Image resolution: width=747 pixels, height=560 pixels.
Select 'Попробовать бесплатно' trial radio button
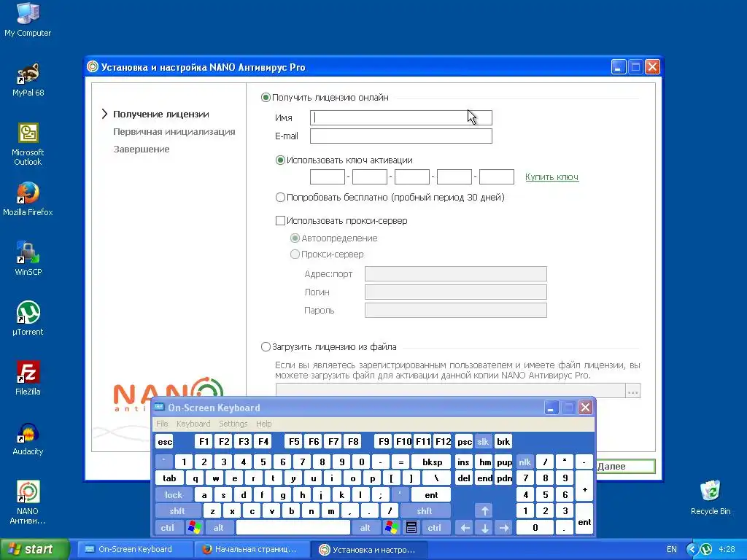281,197
